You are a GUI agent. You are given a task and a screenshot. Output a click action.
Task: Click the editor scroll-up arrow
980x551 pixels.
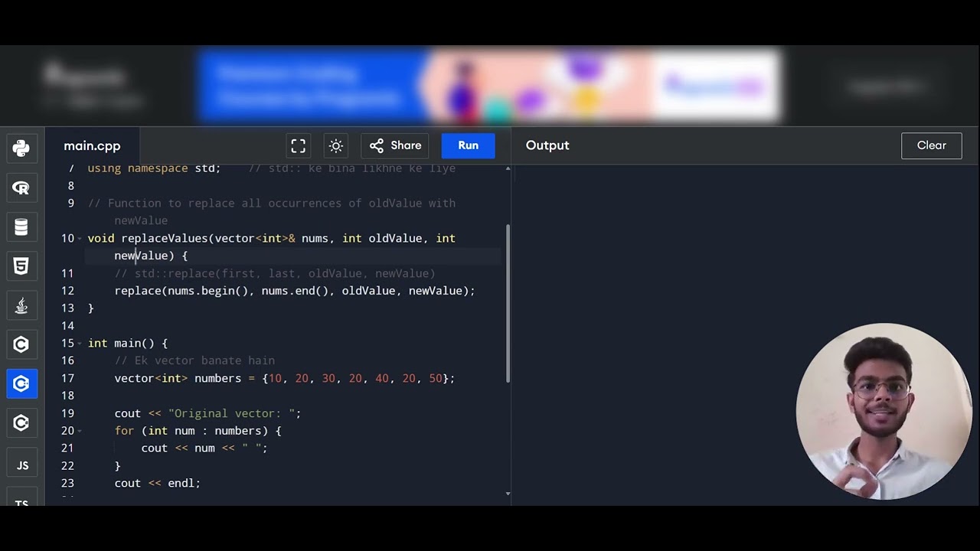[x=508, y=168]
